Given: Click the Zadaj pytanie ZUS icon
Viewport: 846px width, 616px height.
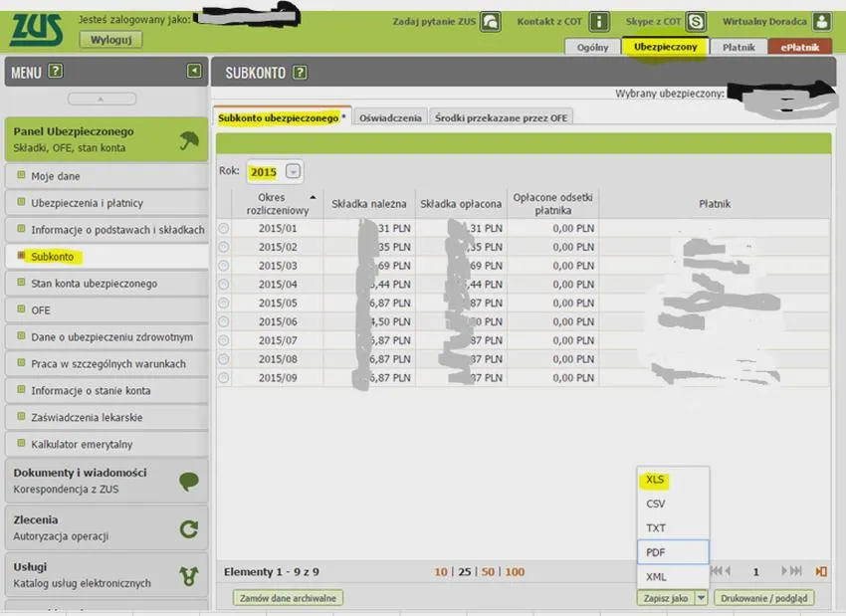Looking at the screenshot, I should (491, 22).
